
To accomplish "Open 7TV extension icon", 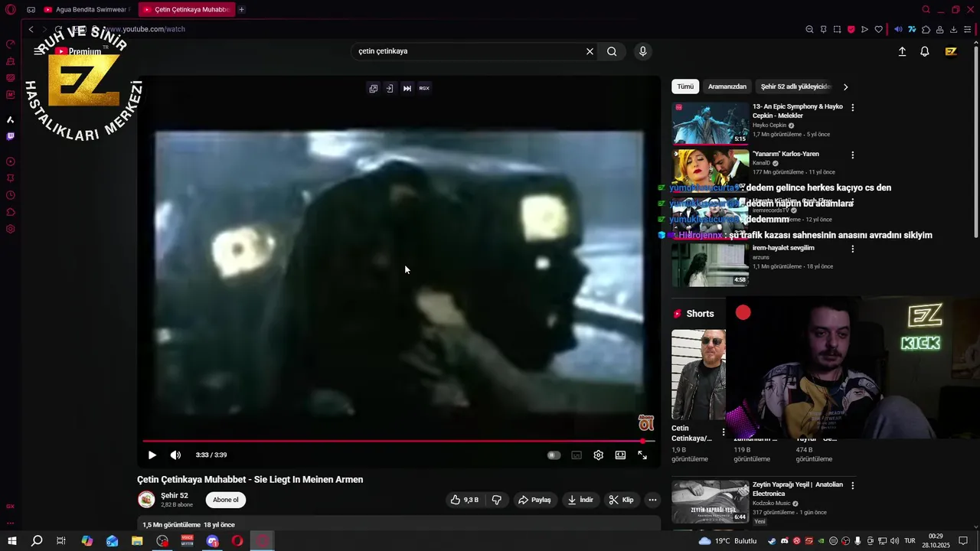I will click(x=912, y=29).
